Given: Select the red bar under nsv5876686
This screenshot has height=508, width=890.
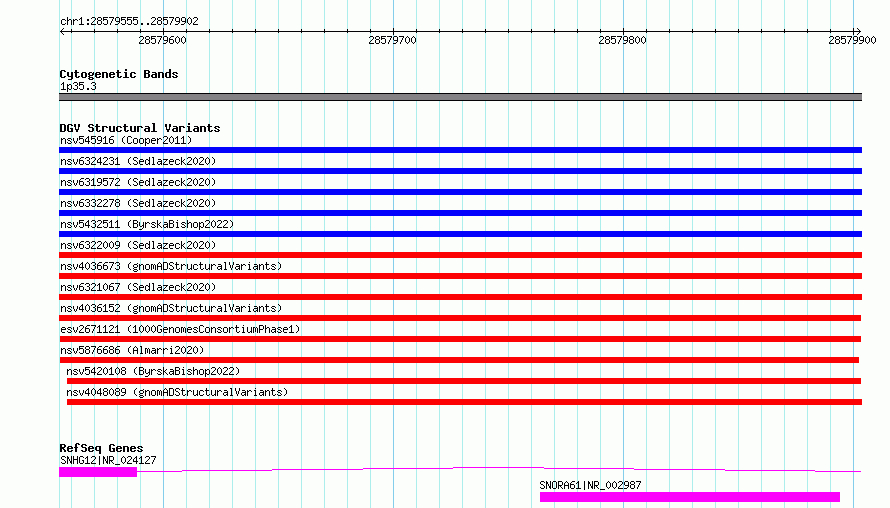Looking at the screenshot, I should pos(459,360).
